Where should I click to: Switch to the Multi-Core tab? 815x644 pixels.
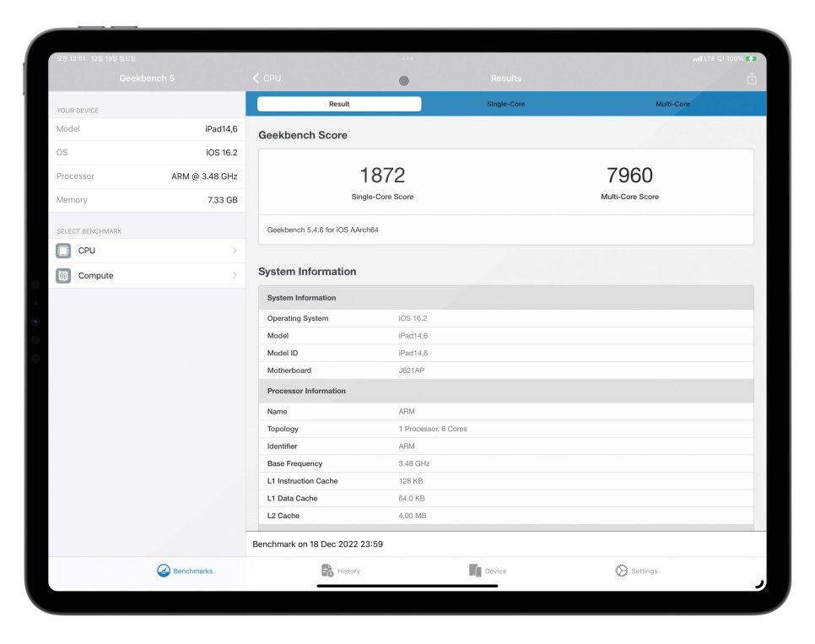(x=672, y=104)
